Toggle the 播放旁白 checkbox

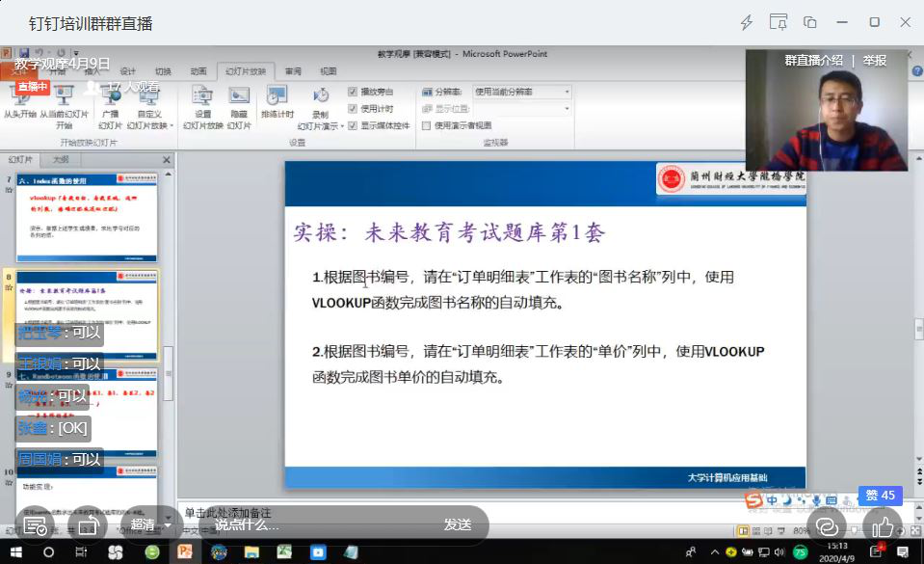click(353, 92)
